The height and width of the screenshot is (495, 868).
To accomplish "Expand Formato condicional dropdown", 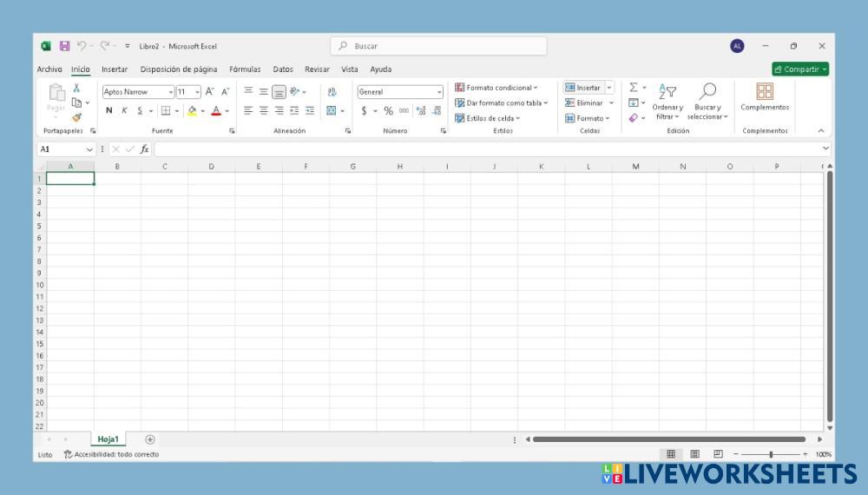I will pyautogui.click(x=496, y=88).
